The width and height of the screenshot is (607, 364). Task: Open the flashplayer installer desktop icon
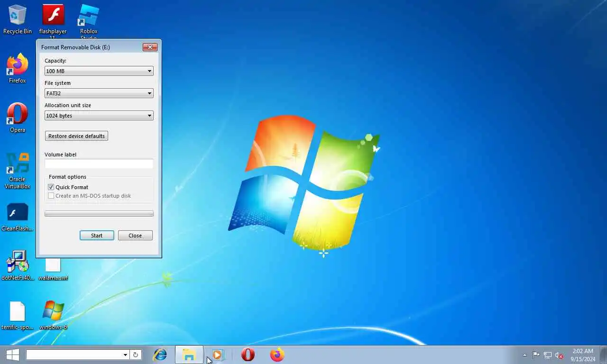[x=53, y=21]
